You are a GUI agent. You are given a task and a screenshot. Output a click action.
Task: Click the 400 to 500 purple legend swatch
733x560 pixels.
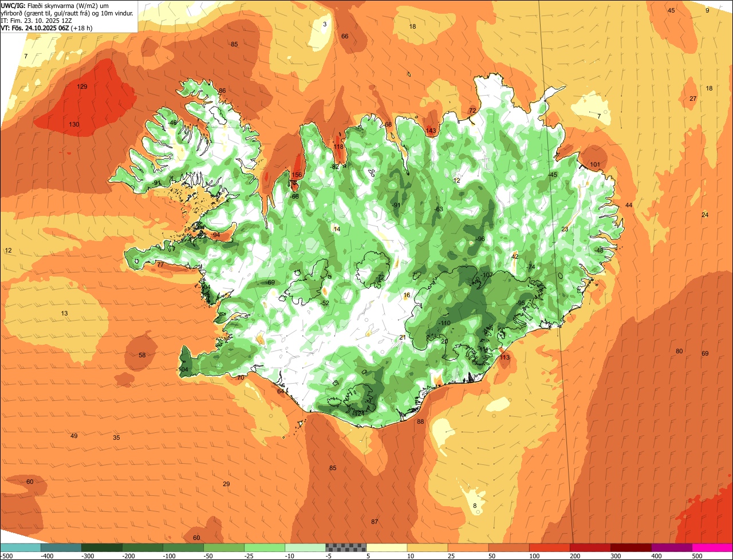(x=671, y=547)
